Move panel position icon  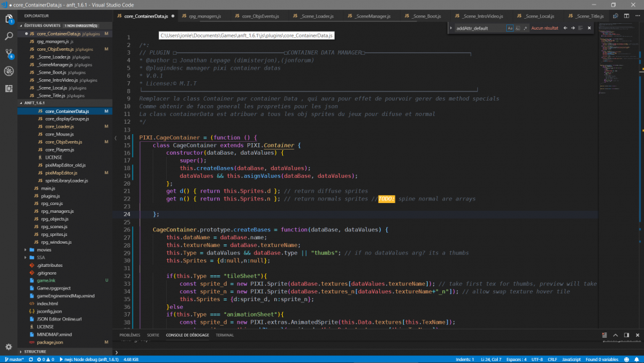pos(627,335)
